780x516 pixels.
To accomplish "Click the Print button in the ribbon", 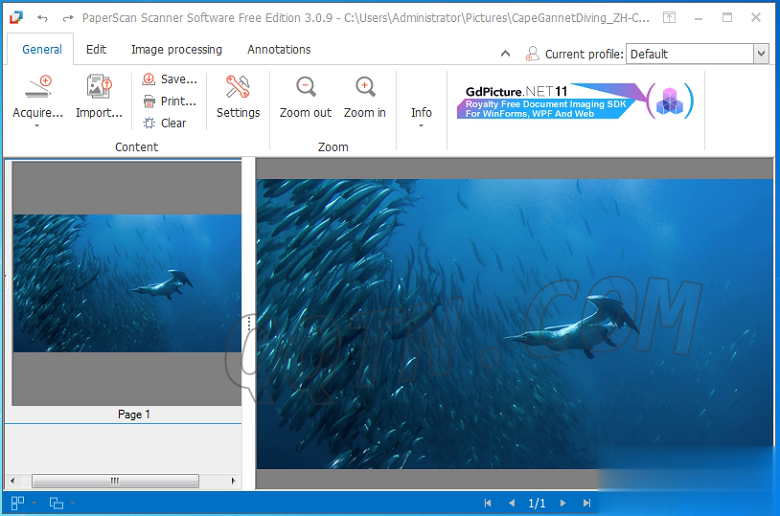I will tap(169, 101).
